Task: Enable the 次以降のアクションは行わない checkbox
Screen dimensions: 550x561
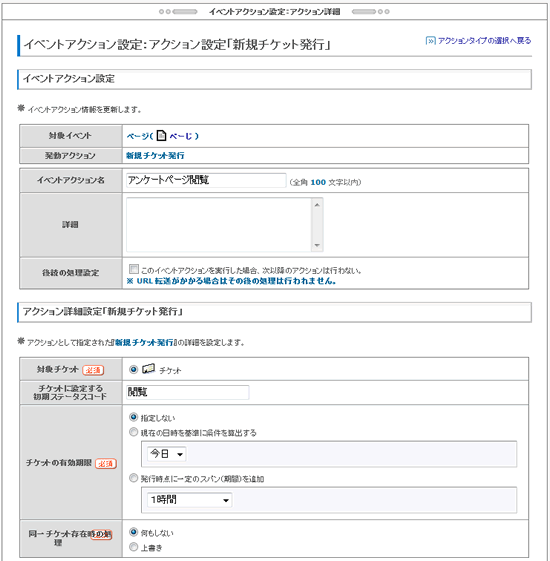Action: point(134,269)
